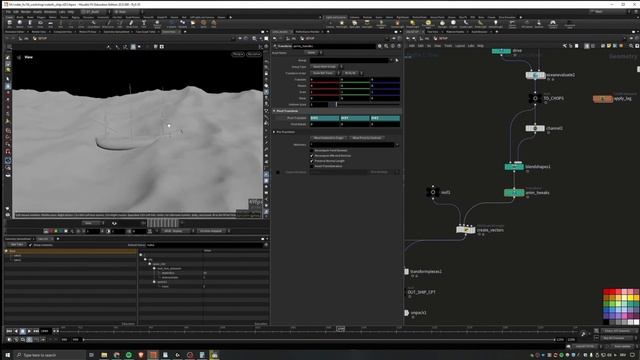Click the No cam button in viewport
640x360 pixels.
point(253,54)
